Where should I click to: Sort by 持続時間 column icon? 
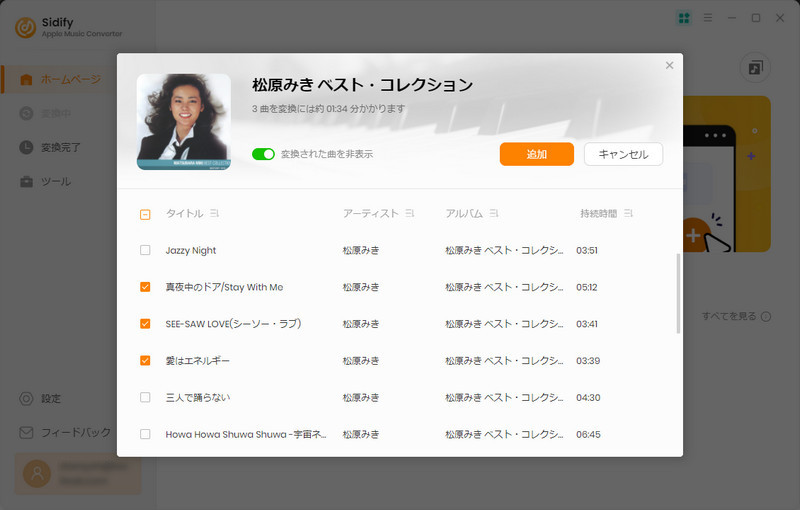(x=628, y=213)
